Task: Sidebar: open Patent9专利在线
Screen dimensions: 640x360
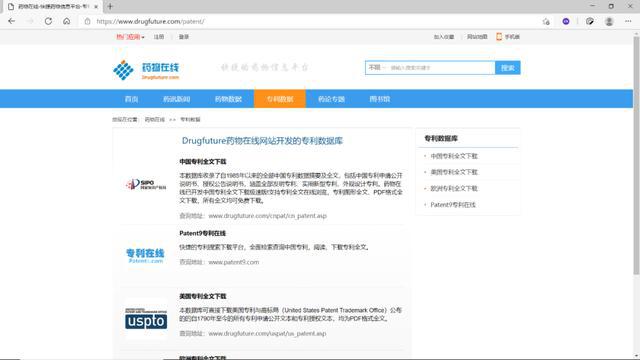Action: [453, 204]
